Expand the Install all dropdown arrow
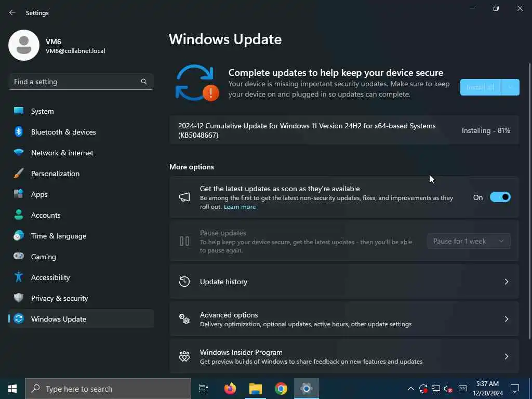This screenshot has height=399, width=532. coord(510,87)
